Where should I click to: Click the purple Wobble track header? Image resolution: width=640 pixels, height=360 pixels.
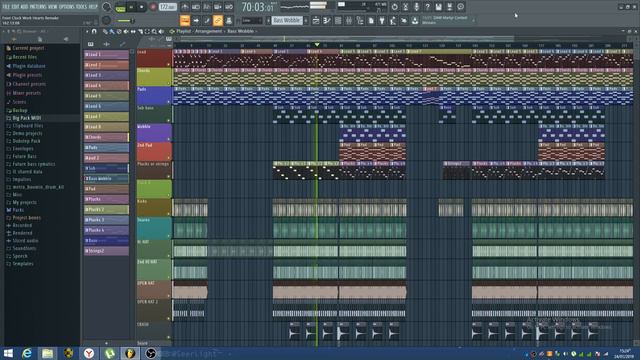(x=154, y=133)
